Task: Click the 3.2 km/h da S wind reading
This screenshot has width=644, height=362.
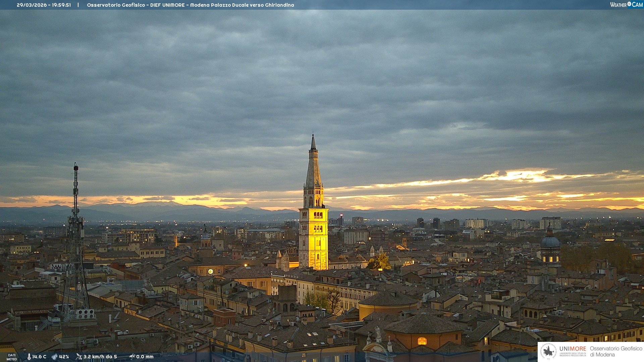Action: point(100,357)
